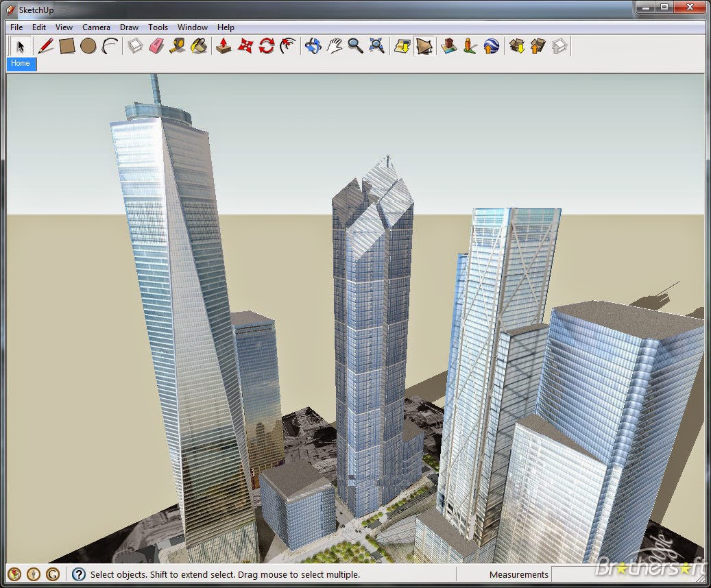Open the File menu
Image resolution: width=711 pixels, height=588 pixels.
(16, 27)
